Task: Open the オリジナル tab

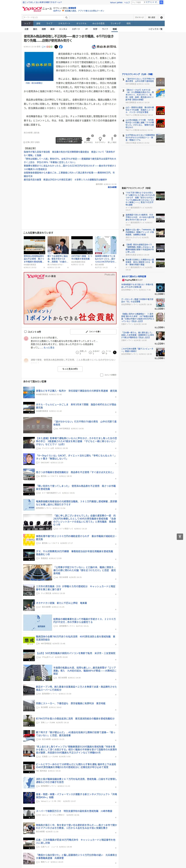Action: point(81,24)
